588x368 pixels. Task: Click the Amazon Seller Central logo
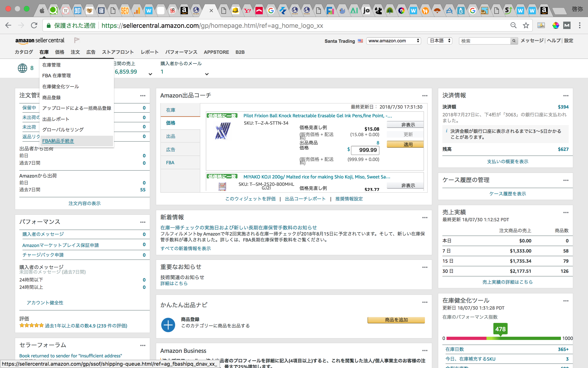[40, 41]
